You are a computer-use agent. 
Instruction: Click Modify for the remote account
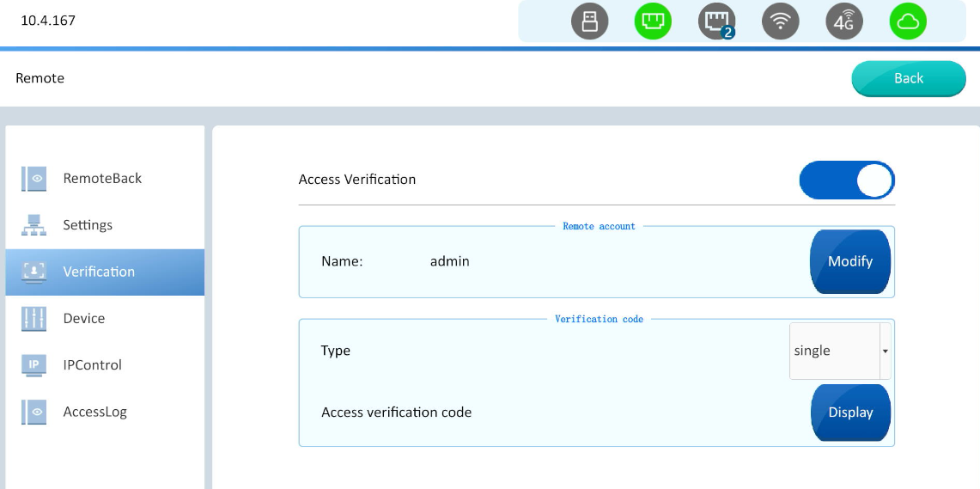tap(849, 261)
